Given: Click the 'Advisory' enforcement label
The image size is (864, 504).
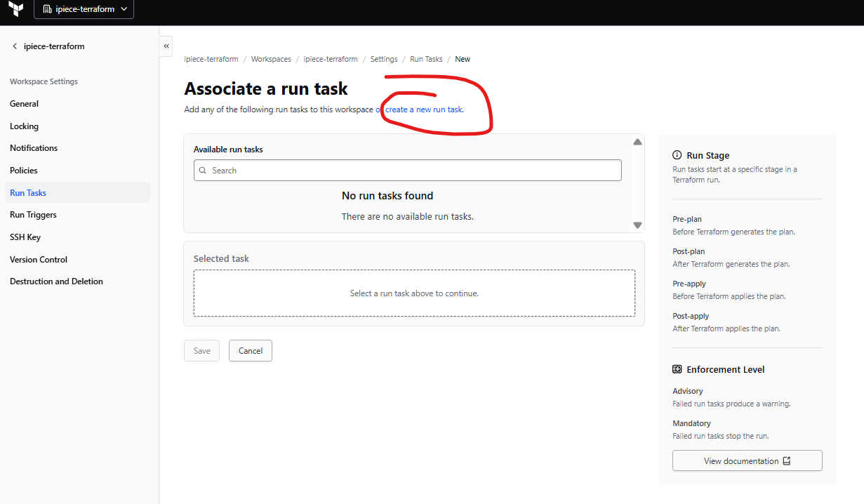Looking at the screenshot, I should coord(688,391).
